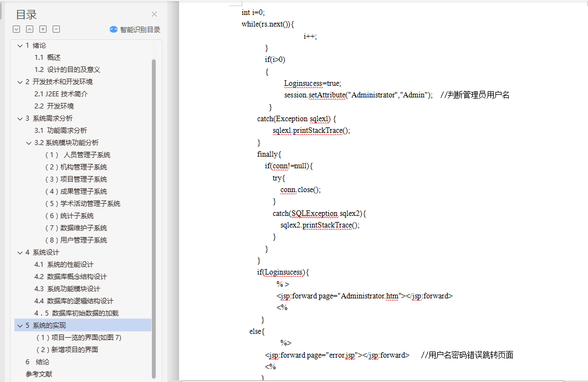Go to heading '2.2 开发环境'
Screen dimensions: 588x382
point(54,106)
